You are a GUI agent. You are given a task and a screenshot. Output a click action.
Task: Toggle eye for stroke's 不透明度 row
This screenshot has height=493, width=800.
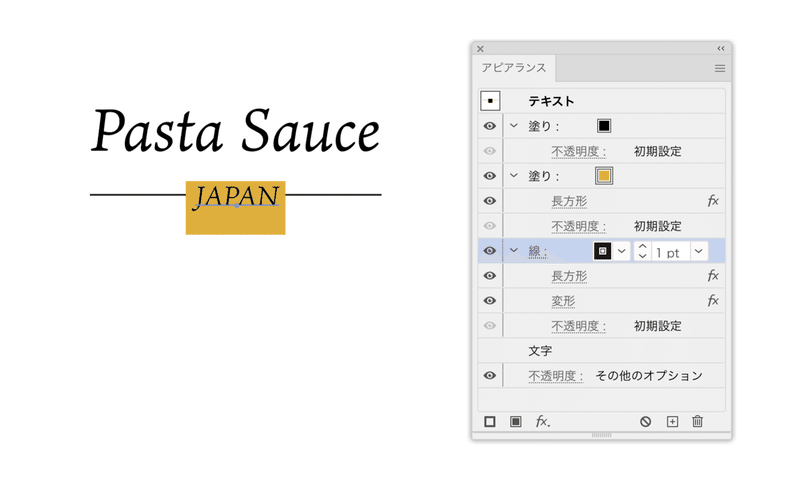tap(490, 326)
